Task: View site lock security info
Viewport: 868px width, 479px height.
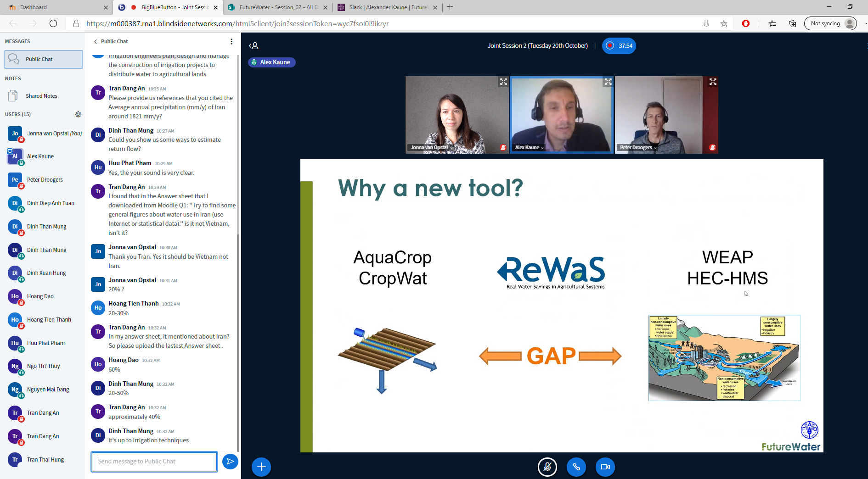Action: pos(76,23)
